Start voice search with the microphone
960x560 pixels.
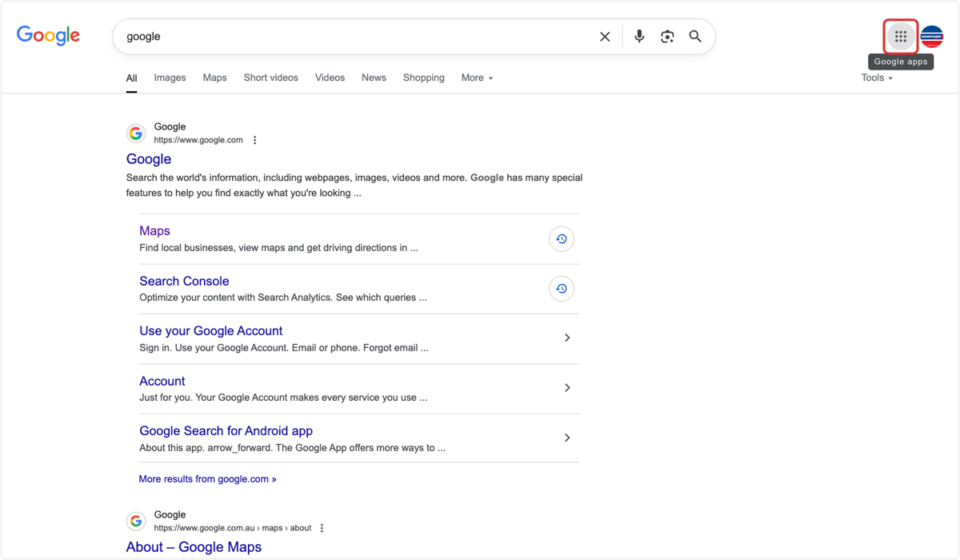click(639, 36)
